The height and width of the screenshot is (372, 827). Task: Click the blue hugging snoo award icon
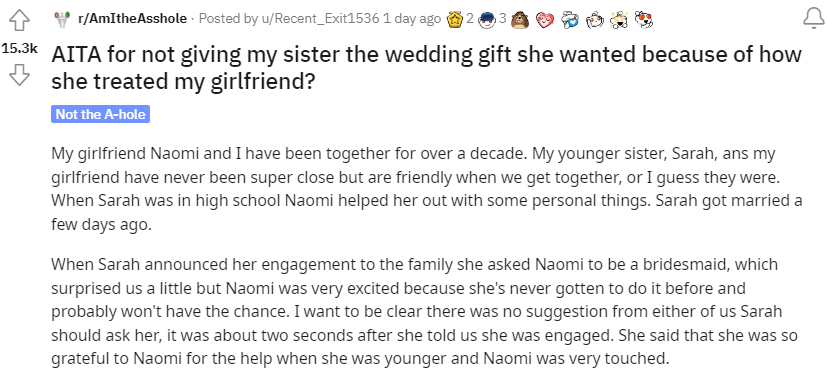(569, 20)
